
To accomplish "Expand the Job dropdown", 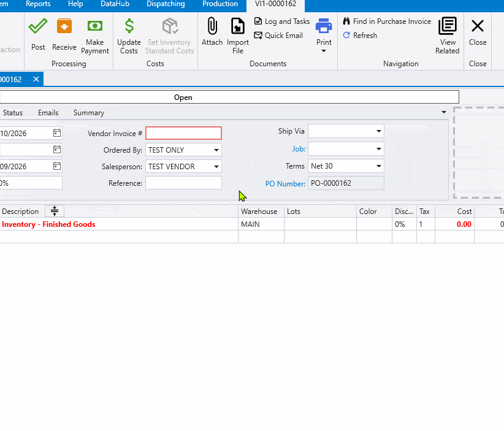I will (x=379, y=149).
